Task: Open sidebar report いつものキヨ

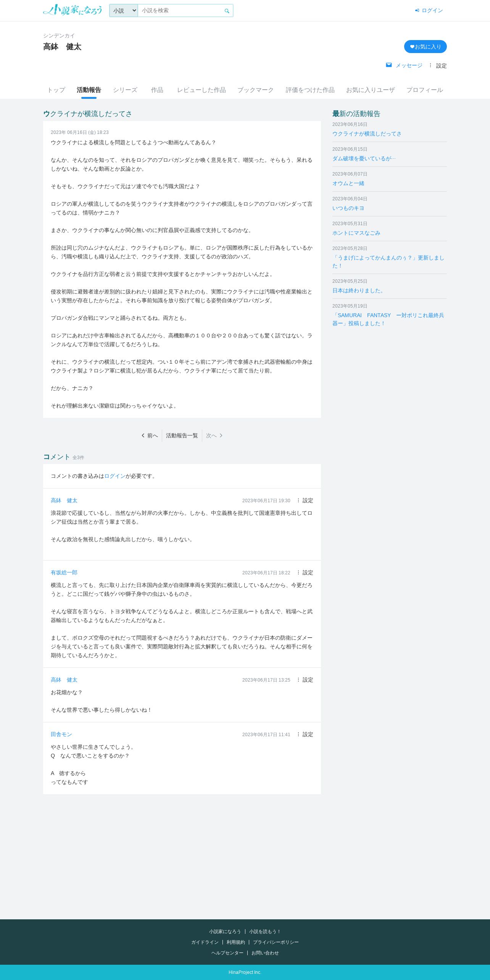Action: tap(348, 208)
